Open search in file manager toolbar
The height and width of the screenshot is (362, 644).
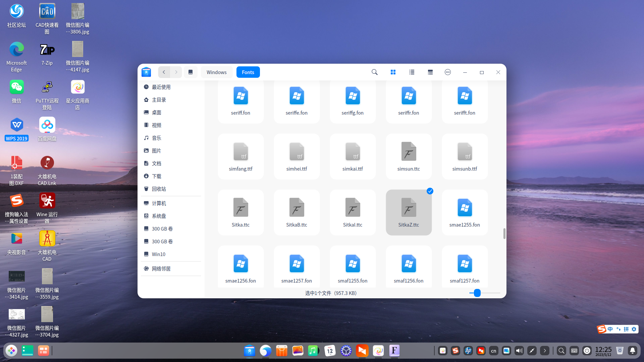[x=375, y=72]
